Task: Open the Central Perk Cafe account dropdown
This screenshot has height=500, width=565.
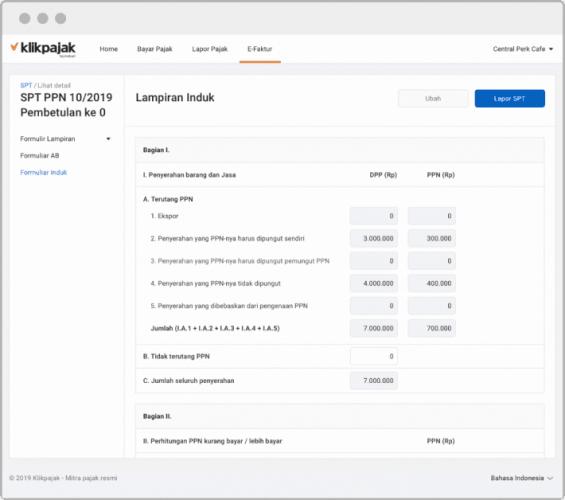Action: point(522,49)
